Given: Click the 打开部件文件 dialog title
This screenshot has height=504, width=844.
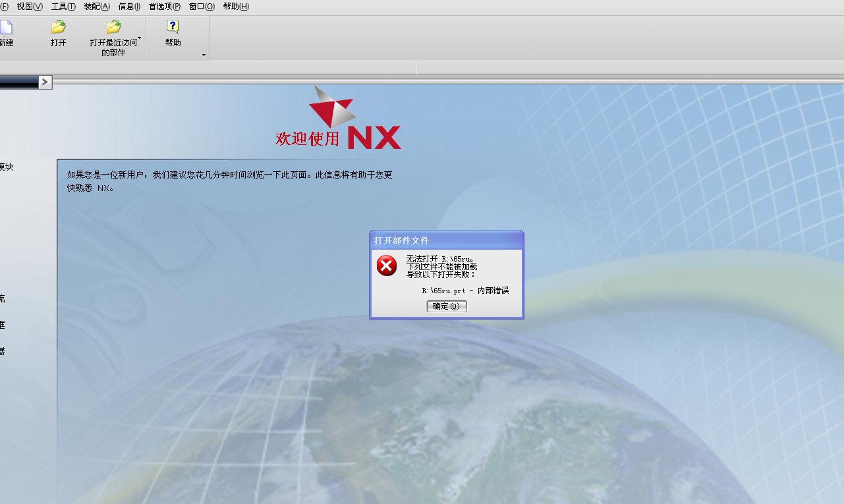Looking at the screenshot, I should [x=401, y=240].
